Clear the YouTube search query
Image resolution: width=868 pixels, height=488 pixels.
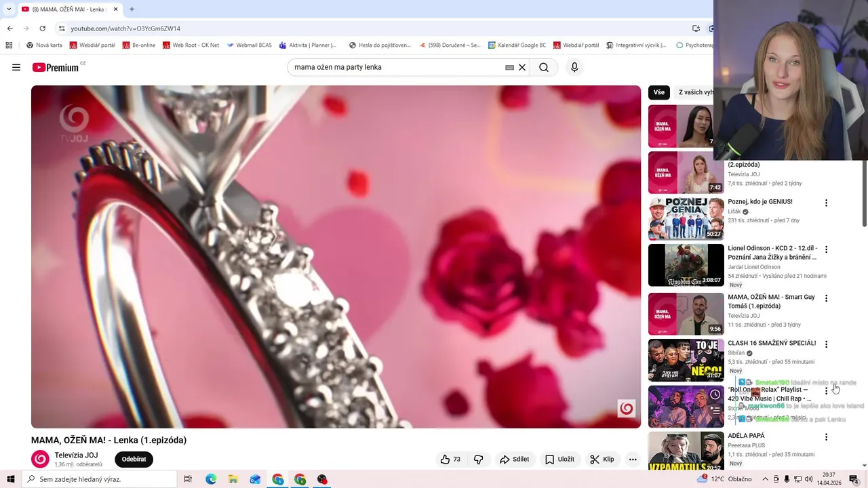pyautogui.click(x=522, y=67)
